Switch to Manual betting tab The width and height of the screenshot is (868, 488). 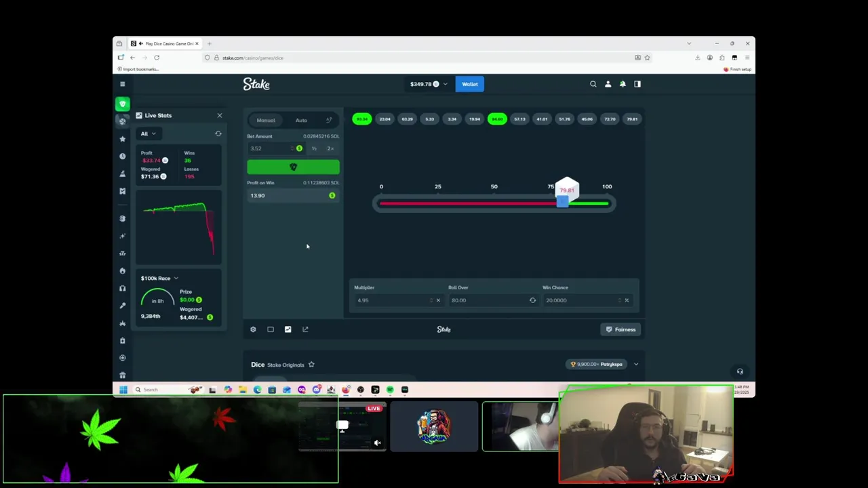tap(266, 120)
